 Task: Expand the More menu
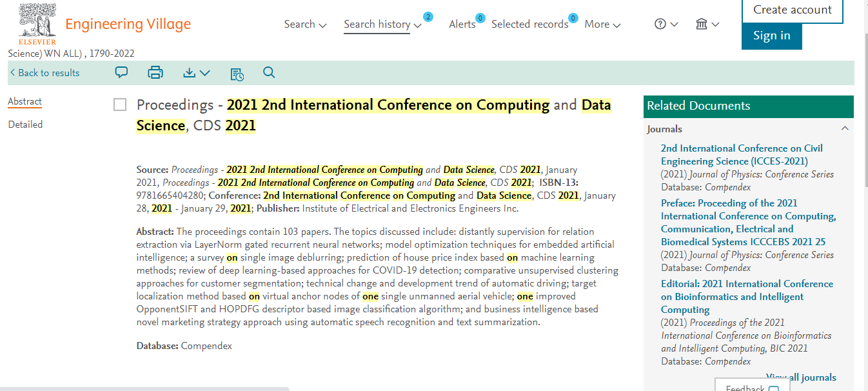pyautogui.click(x=602, y=25)
